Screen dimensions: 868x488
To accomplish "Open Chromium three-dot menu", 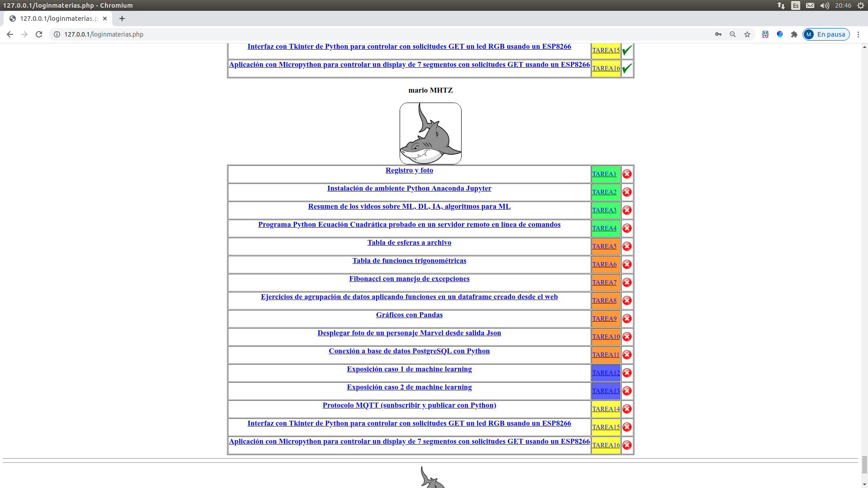I will [x=858, y=34].
